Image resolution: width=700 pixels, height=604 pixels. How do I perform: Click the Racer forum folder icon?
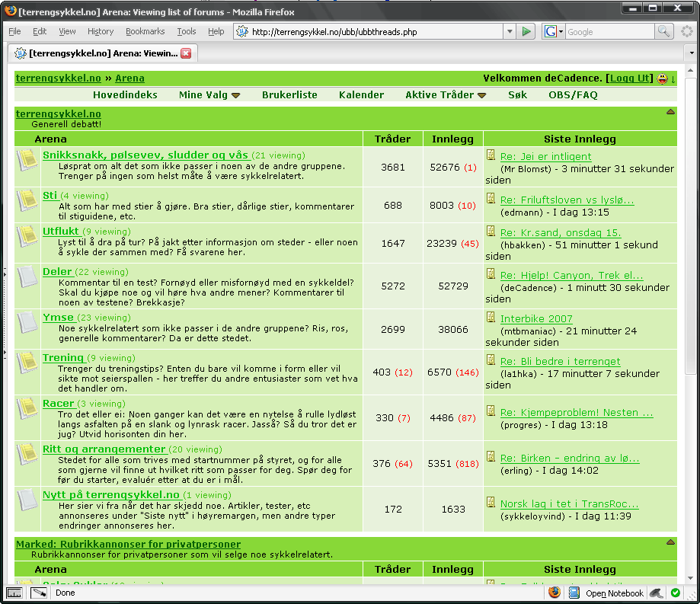(27, 408)
